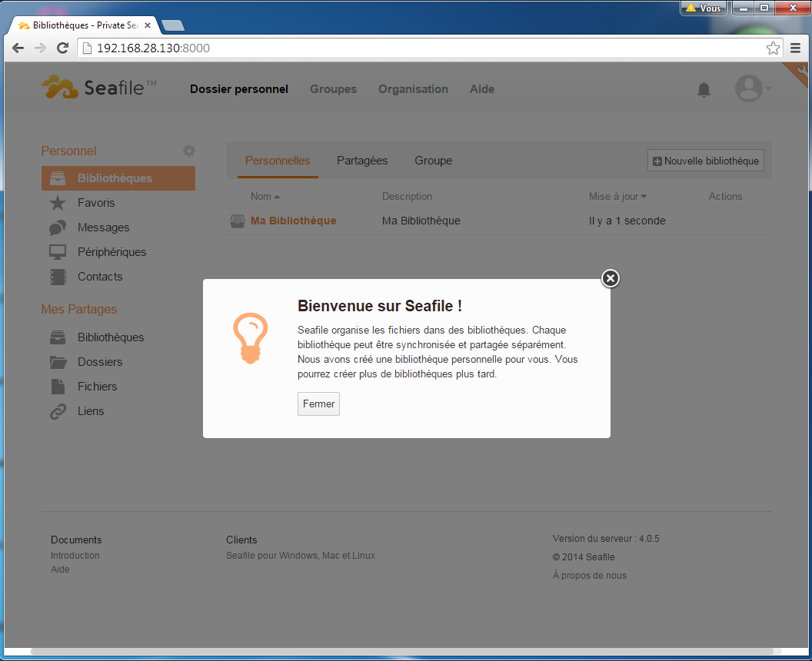Image resolution: width=812 pixels, height=661 pixels.
Task: Open the Aide top menu
Action: tap(482, 89)
